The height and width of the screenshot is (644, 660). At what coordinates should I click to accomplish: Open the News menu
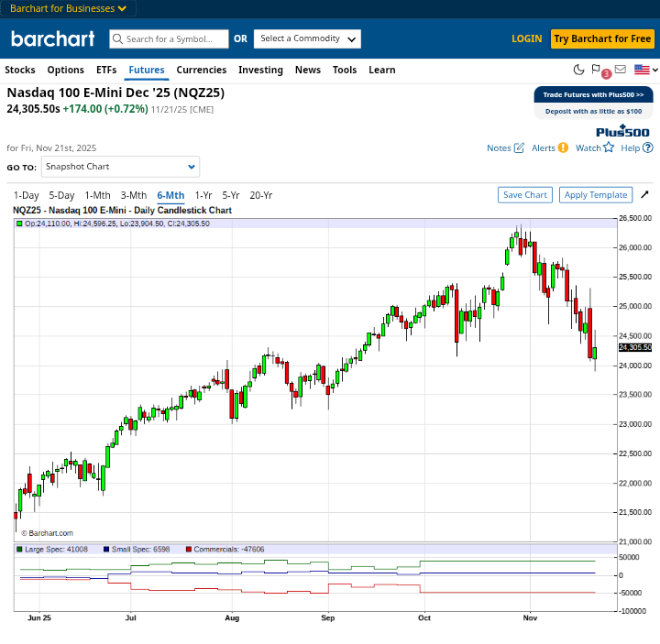308,70
